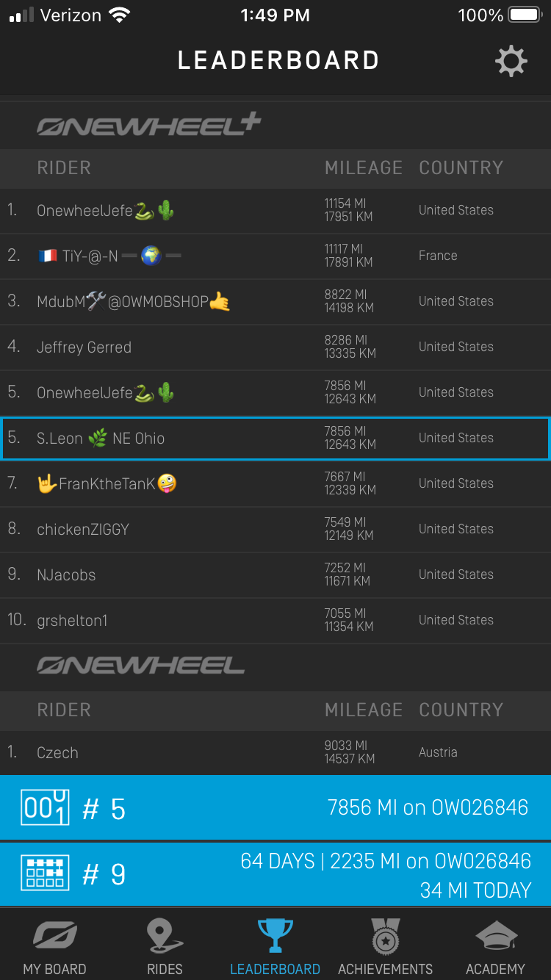
Task: Open Jeffrey Gerred's leaderboard entry
Action: tap(84, 347)
